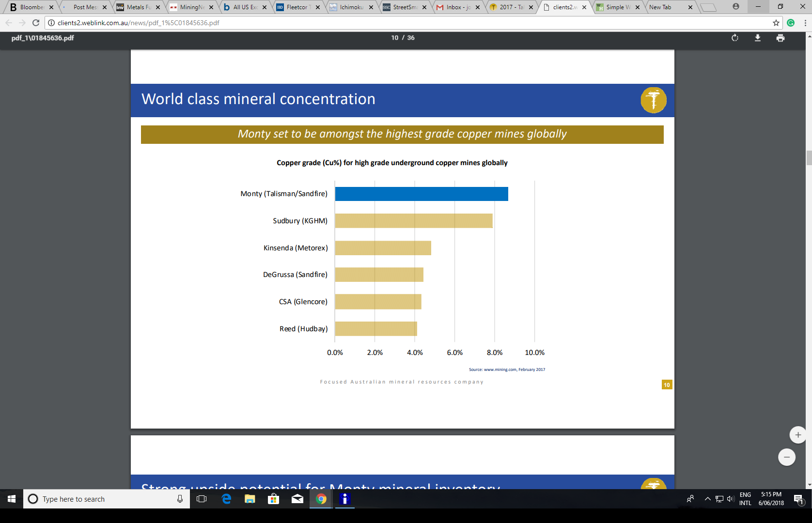The image size is (812, 523).
Task: Open the blue info app in the taskbar
Action: [344, 499]
